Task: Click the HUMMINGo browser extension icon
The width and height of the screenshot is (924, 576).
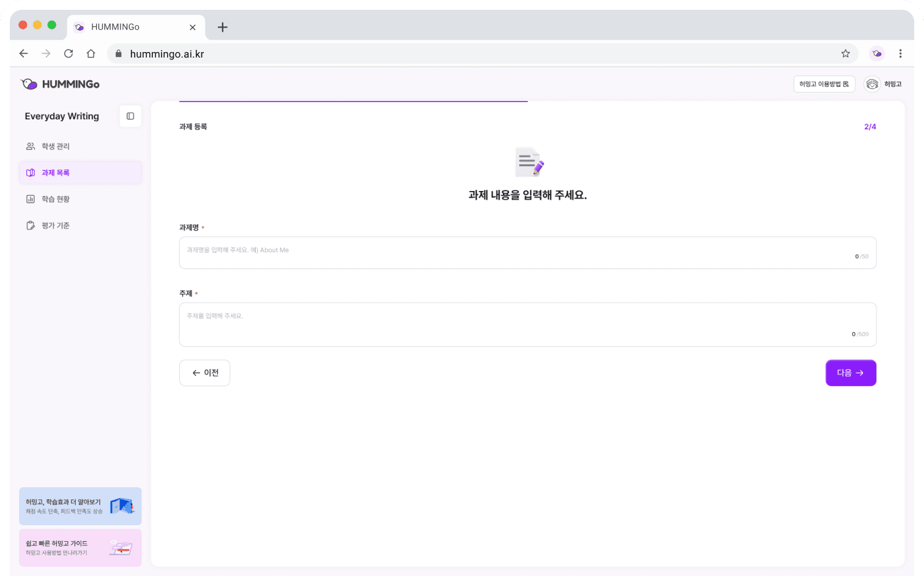Action: tap(877, 54)
